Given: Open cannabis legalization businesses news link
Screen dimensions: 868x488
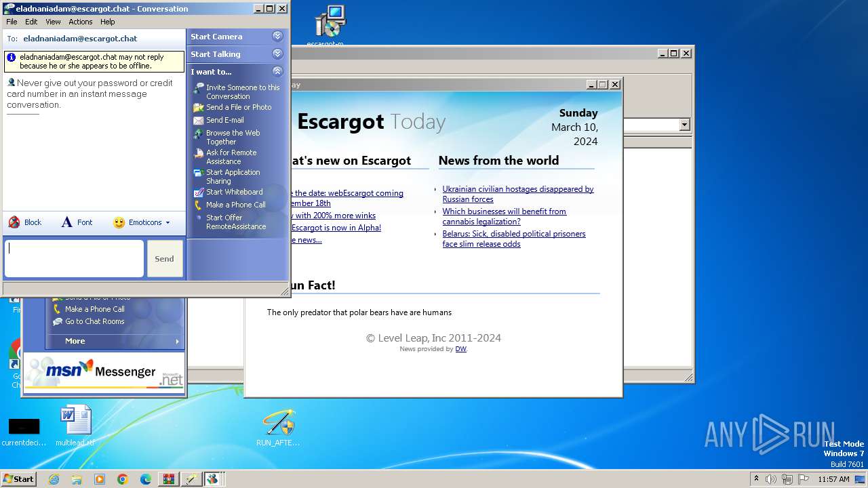Looking at the screenshot, I should 505,216.
